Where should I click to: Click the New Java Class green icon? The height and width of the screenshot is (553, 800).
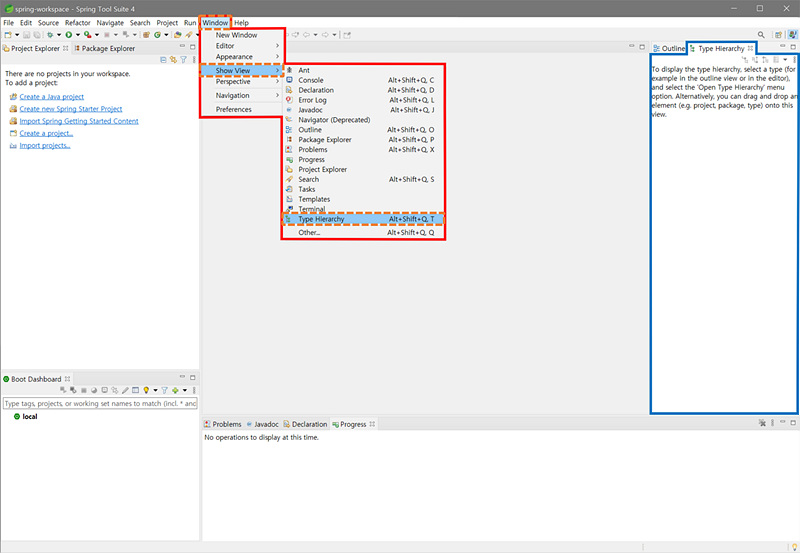(157, 35)
